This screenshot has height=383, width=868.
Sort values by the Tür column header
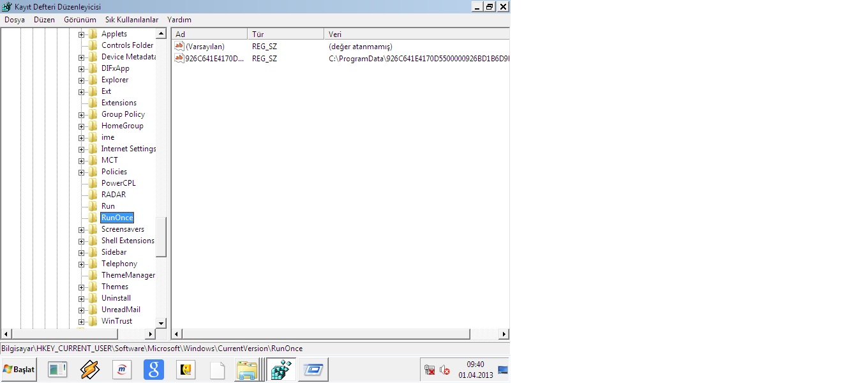click(285, 34)
